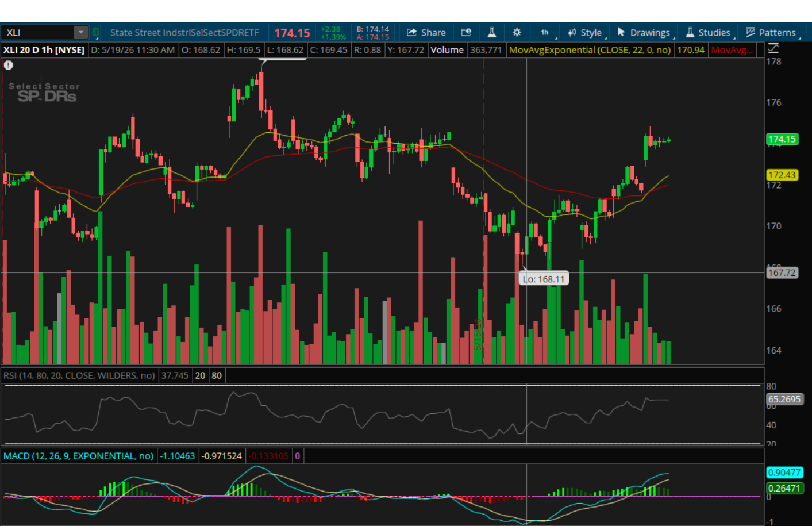
Task: Click the RSI oversold level 20 in header
Action: coord(200,375)
